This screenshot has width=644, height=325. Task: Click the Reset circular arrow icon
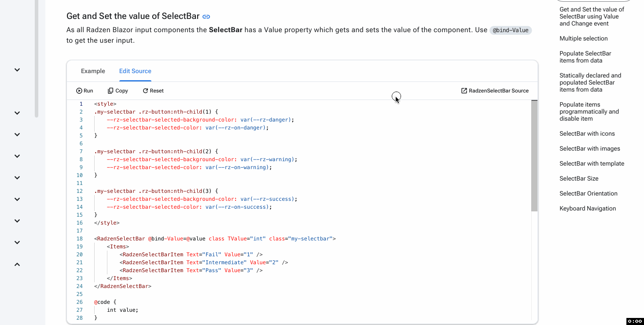tap(145, 91)
